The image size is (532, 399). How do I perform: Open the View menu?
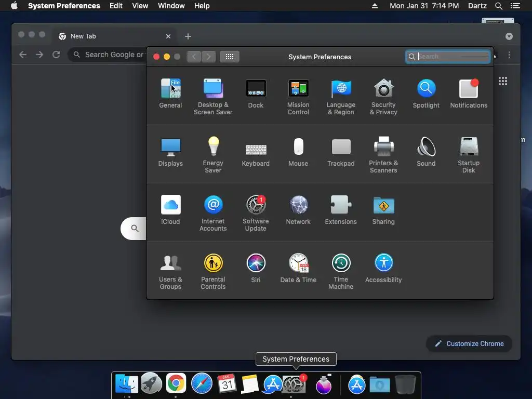click(x=140, y=6)
